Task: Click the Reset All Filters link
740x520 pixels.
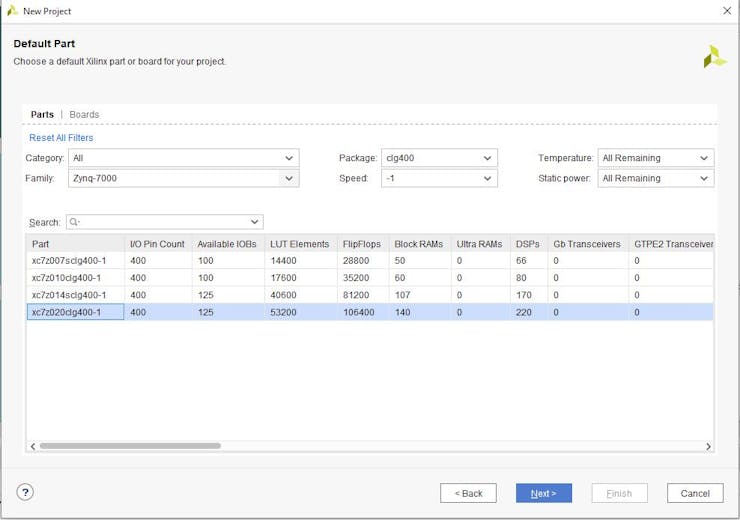Action: pos(61,138)
